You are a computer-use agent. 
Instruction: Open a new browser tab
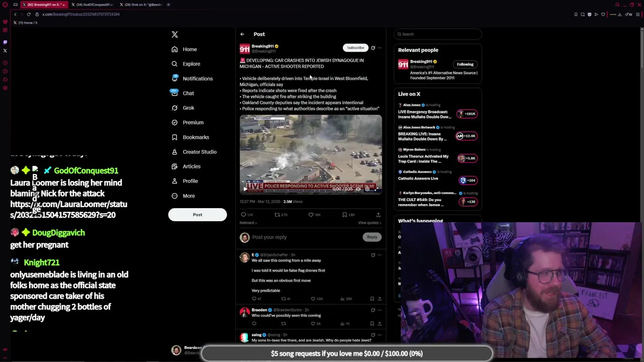click(168, 5)
